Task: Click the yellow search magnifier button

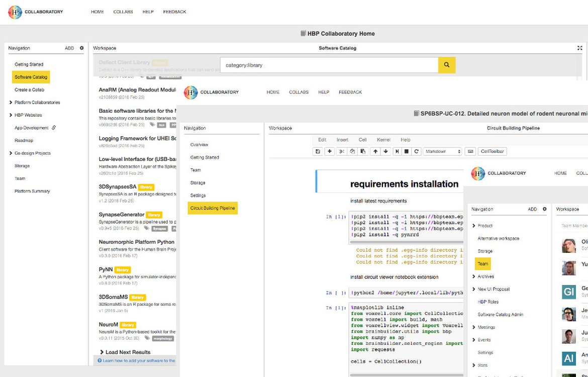Action: pyautogui.click(x=447, y=65)
